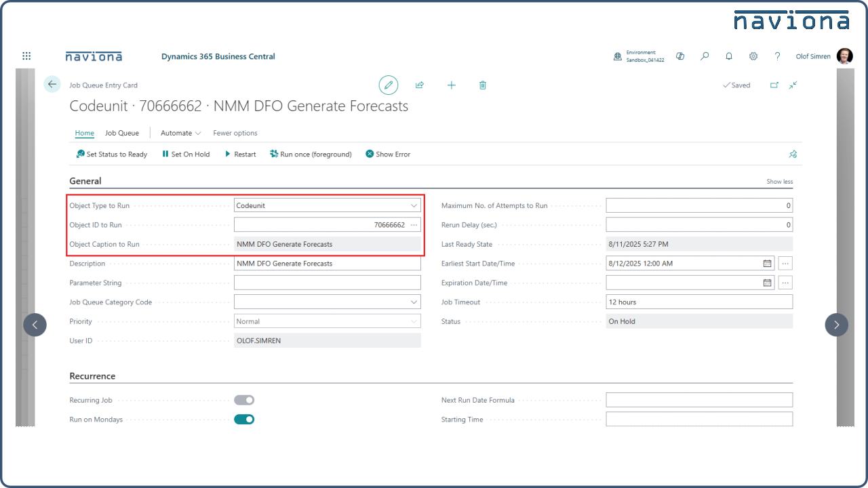Click Run once (foreground)
Screen dimensions: 868x488
(311, 155)
